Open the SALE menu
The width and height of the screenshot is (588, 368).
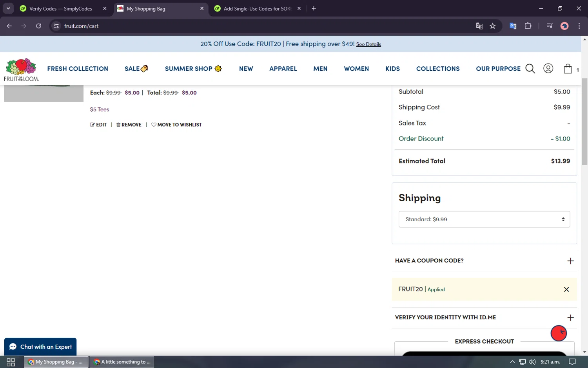(136, 69)
